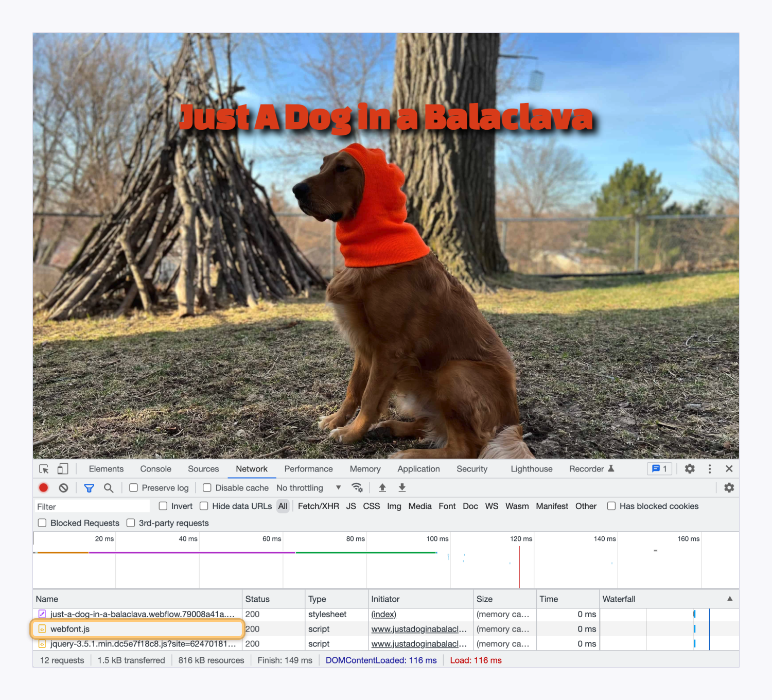The height and width of the screenshot is (700, 772).
Task: Click in the Filter text field
Action: tap(93, 507)
